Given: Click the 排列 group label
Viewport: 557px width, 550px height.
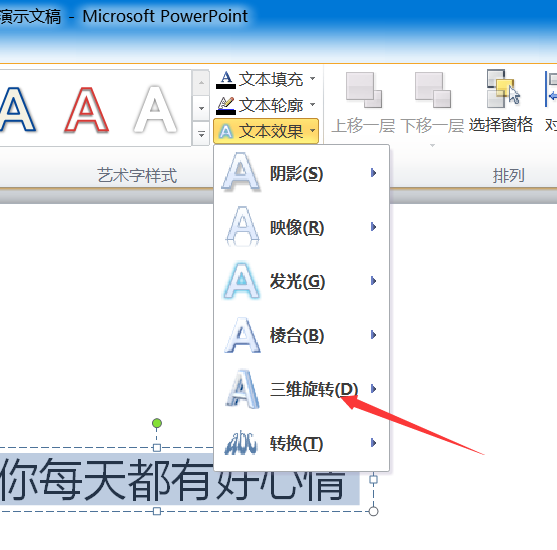Looking at the screenshot, I should pyautogui.click(x=508, y=176).
